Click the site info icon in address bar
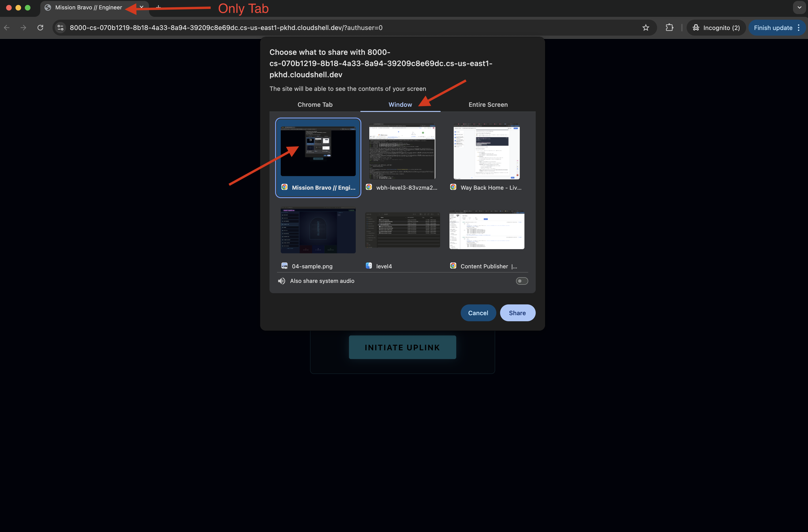 (x=60, y=28)
